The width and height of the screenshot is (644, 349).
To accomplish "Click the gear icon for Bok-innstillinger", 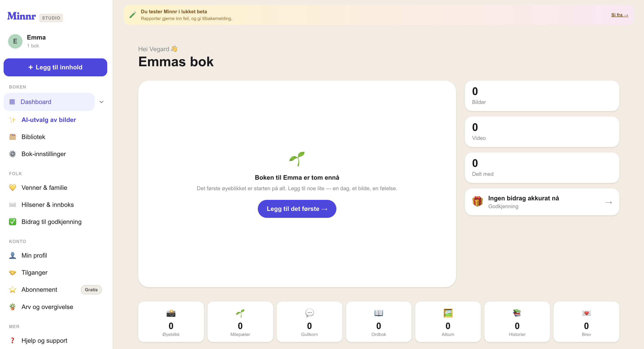I will (13, 154).
